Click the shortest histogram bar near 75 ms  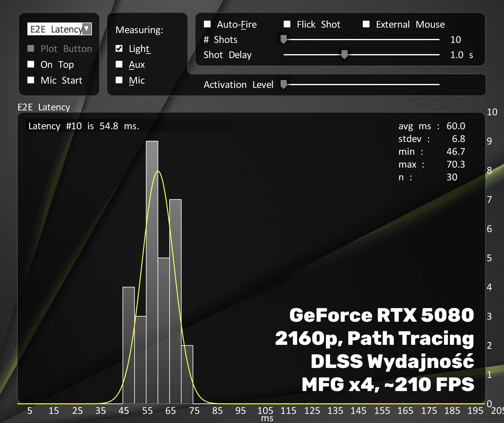point(187,375)
